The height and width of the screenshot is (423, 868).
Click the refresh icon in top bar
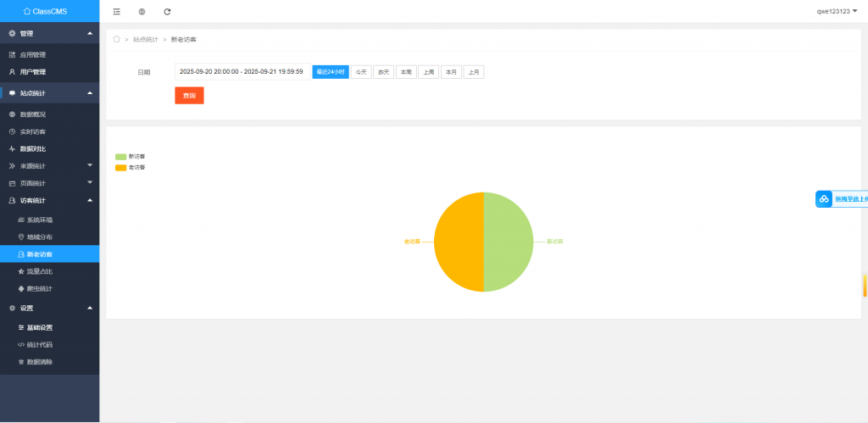click(167, 11)
